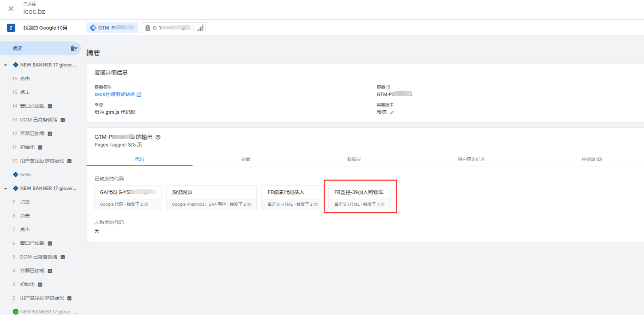644x315 pixels.
Task: Close the Tag Assistant debug panel
Action: tap(11, 8)
